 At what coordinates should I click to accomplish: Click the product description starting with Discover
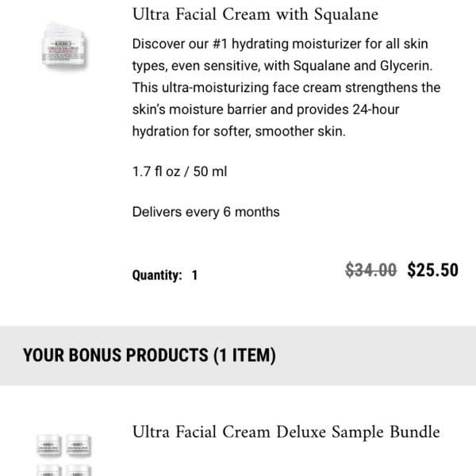click(286, 87)
